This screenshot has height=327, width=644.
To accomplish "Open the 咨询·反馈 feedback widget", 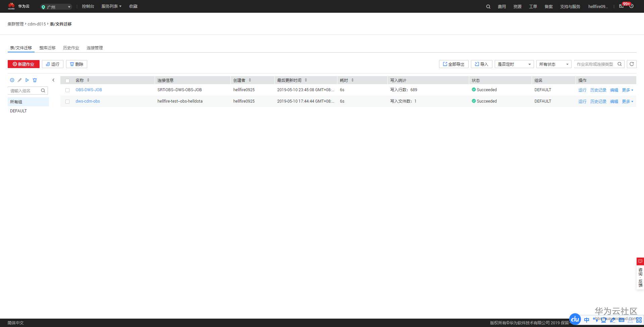I will pos(640,273).
